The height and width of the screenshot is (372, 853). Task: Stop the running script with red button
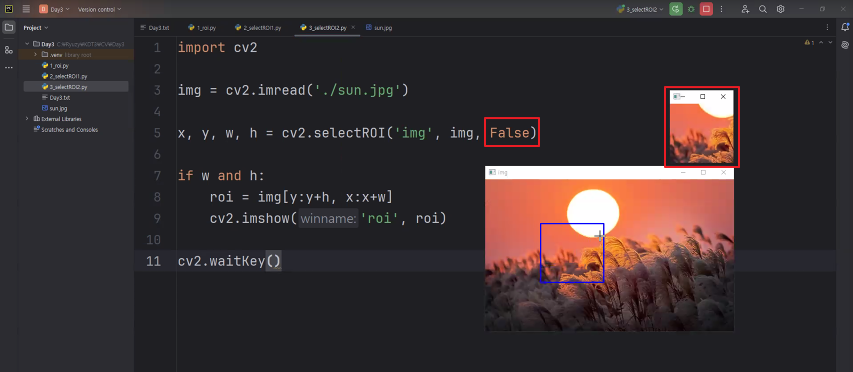(x=706, y=9)
